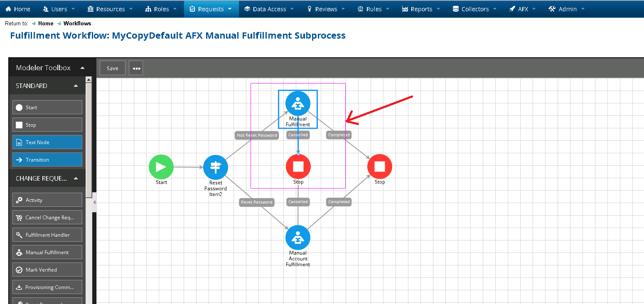Select the Transition tool in toolbox
This screenshot has height=304, width=644.
point(47,160)
